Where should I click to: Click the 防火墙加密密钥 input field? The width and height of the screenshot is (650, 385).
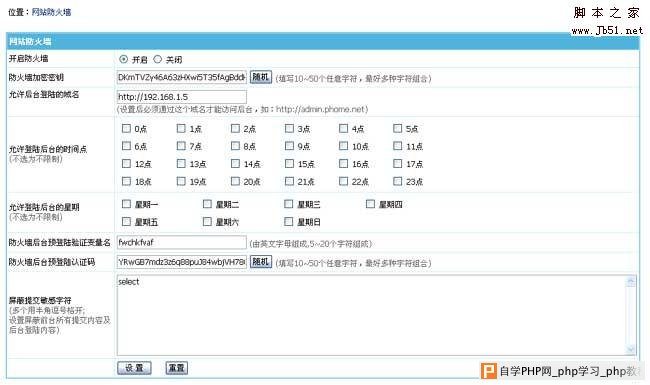click(182, 77)
